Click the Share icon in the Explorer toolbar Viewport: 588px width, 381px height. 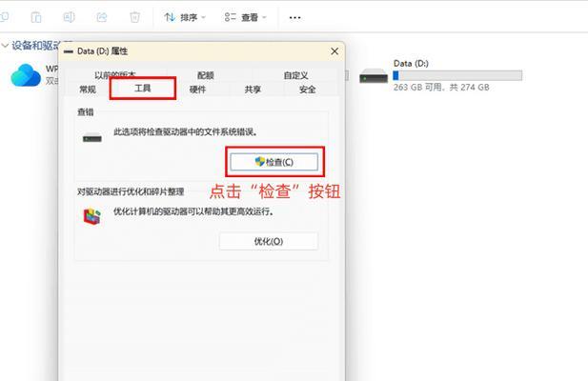coord(102,17)
